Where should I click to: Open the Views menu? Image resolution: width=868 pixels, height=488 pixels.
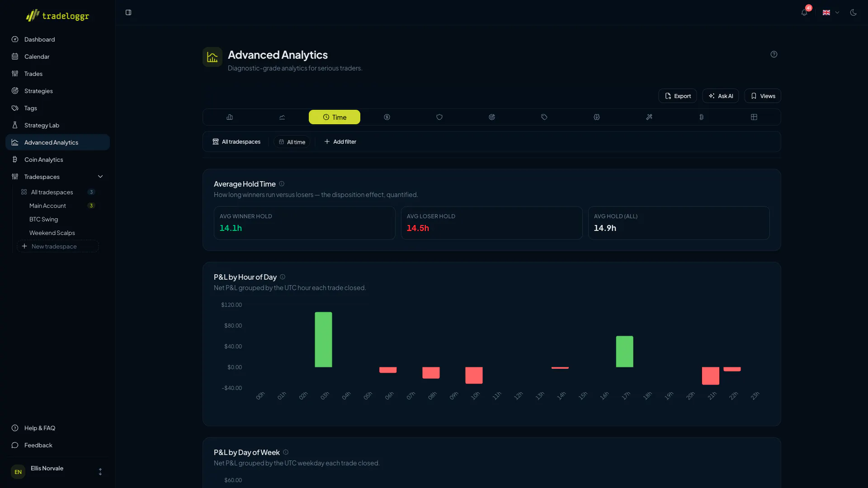[x=763, y=96]
